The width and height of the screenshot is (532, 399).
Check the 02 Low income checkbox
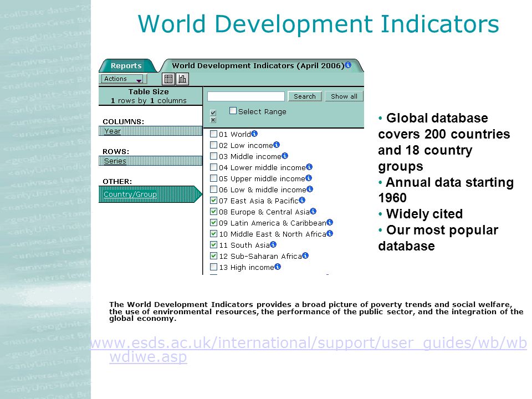[213, 145]
